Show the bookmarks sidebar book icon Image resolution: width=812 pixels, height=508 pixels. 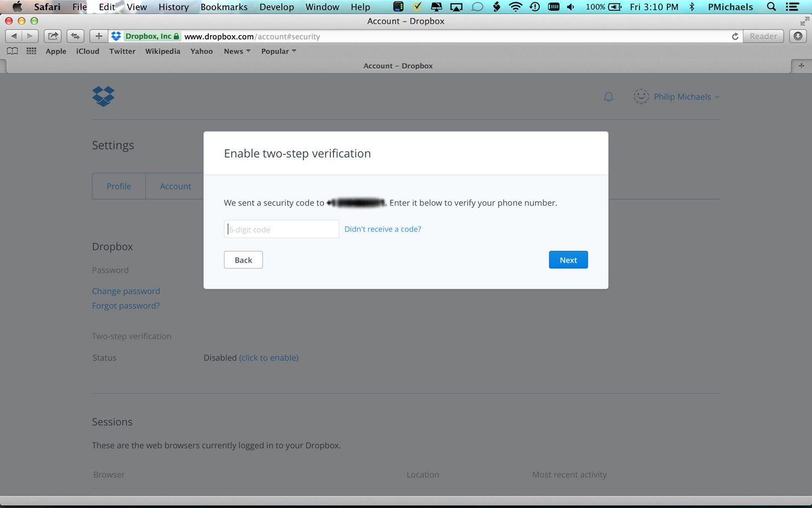click(12, 51)
